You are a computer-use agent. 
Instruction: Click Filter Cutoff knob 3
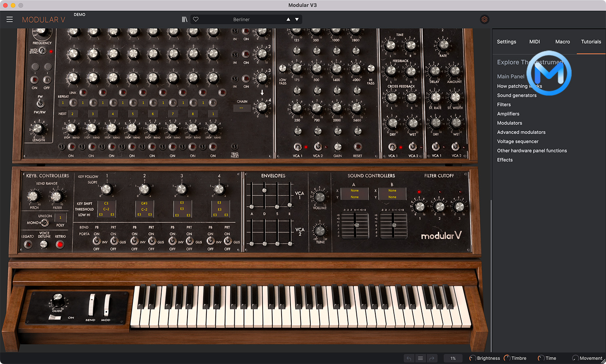[459, 207]
